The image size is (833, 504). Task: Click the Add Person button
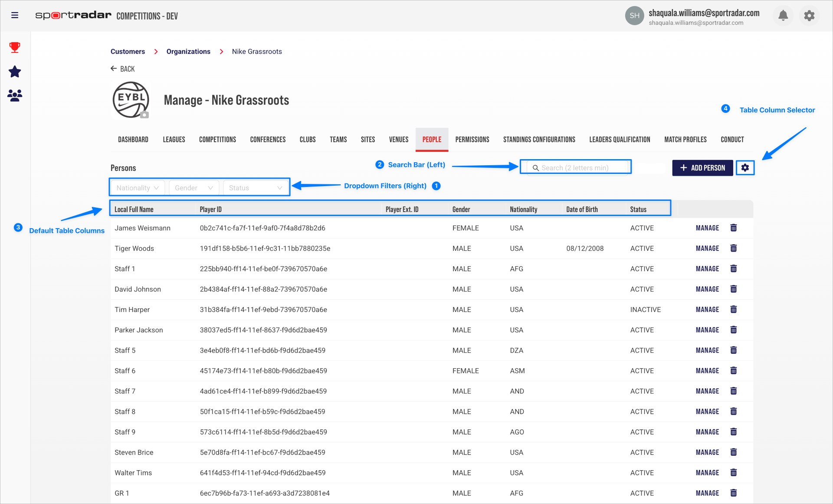click(x=702, y=168)
